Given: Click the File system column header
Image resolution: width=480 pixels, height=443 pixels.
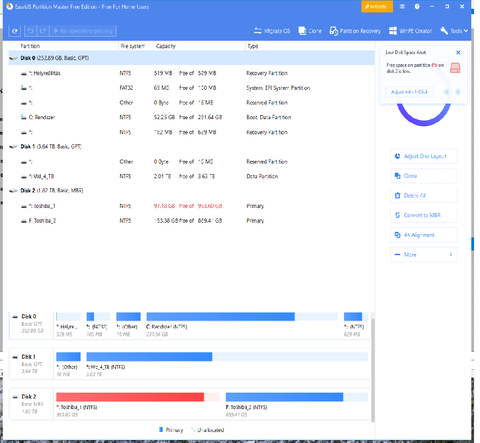Looking at the screenshot, I should click(x=133, y=46).
